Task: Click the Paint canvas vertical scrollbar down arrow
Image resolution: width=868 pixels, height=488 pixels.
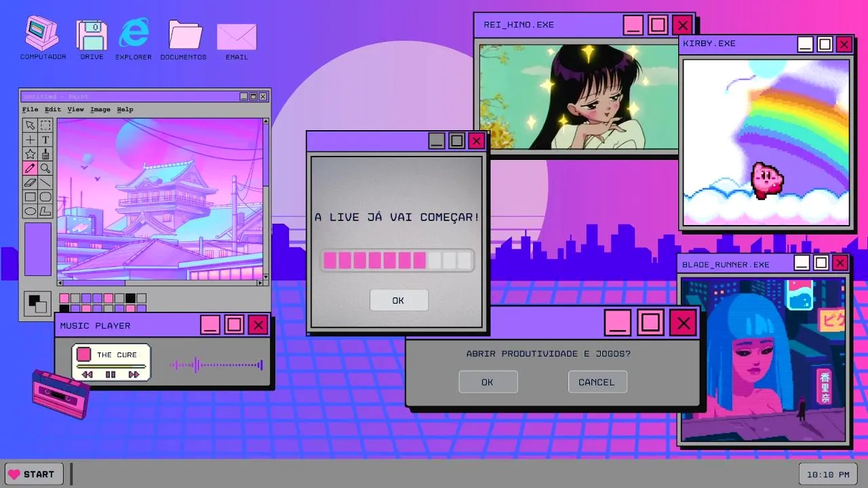Action: click(x=266, y=276)
